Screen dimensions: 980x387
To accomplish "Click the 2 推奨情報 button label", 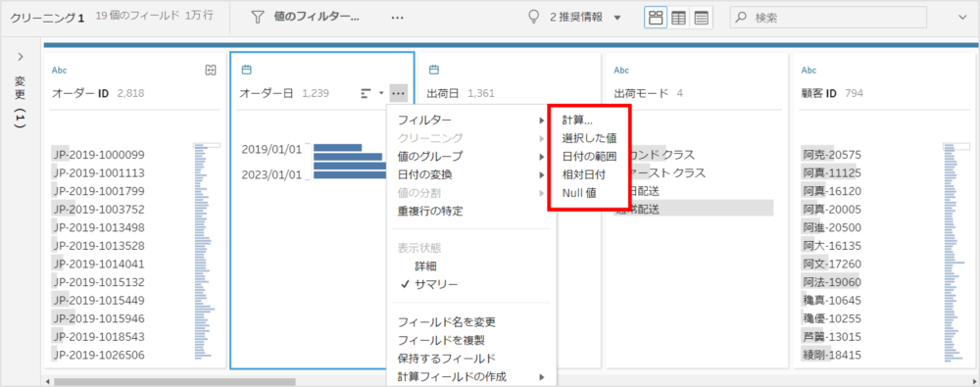I will (x=575, y=18).
